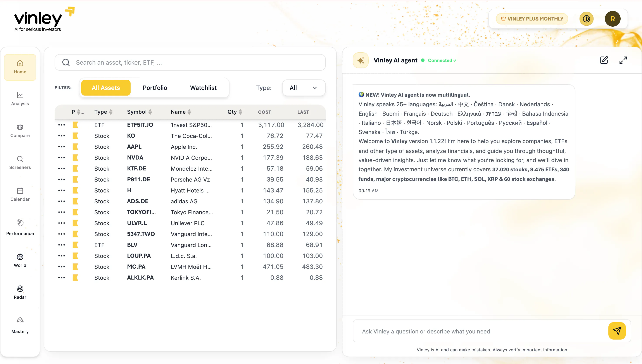Toggle the portfolio flag for AAPL
Image resolution: width=642 pixels, height=364 pixels.
75,147
